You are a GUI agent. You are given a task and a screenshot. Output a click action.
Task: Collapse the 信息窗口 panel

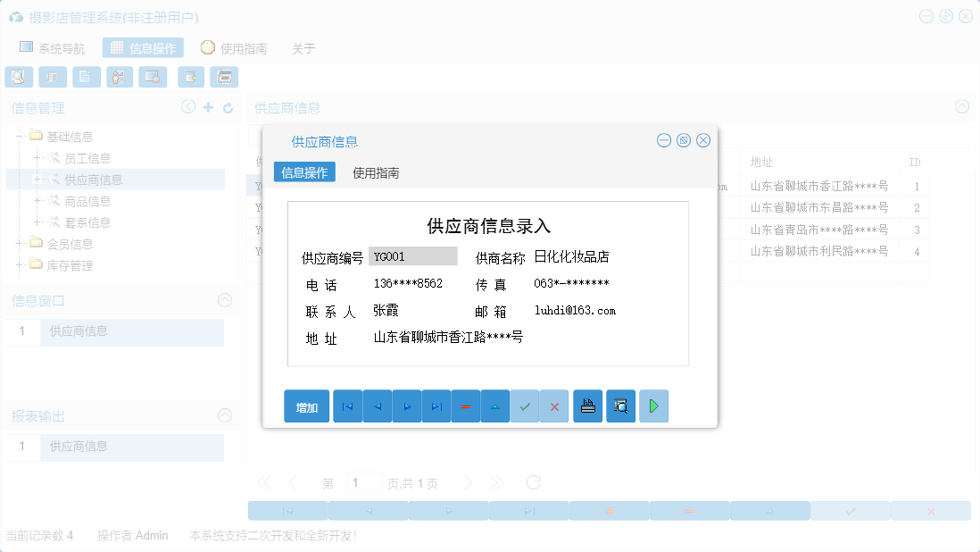(x=224, y=300)
